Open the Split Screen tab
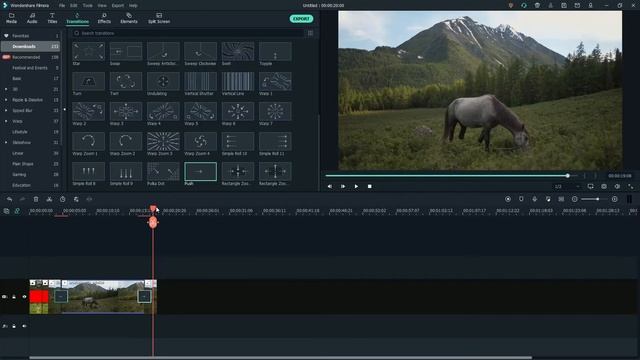This screenshot has width=640, height=360. pos(159,18)
